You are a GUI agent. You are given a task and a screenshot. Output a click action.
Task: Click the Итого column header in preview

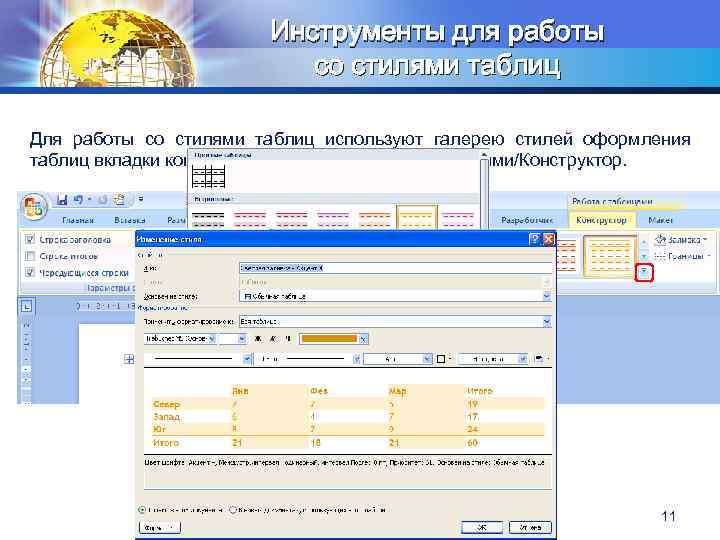point(479,391)
